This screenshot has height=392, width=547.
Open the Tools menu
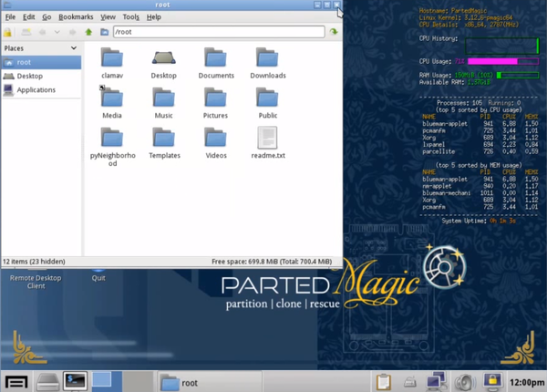tap(130, 16)
